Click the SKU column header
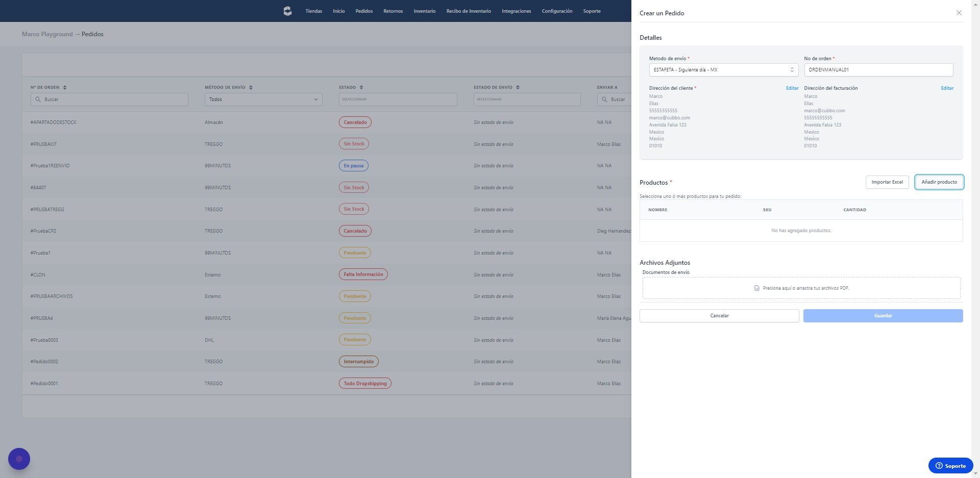This screenshot has height=478, width=980. [767, 210]
